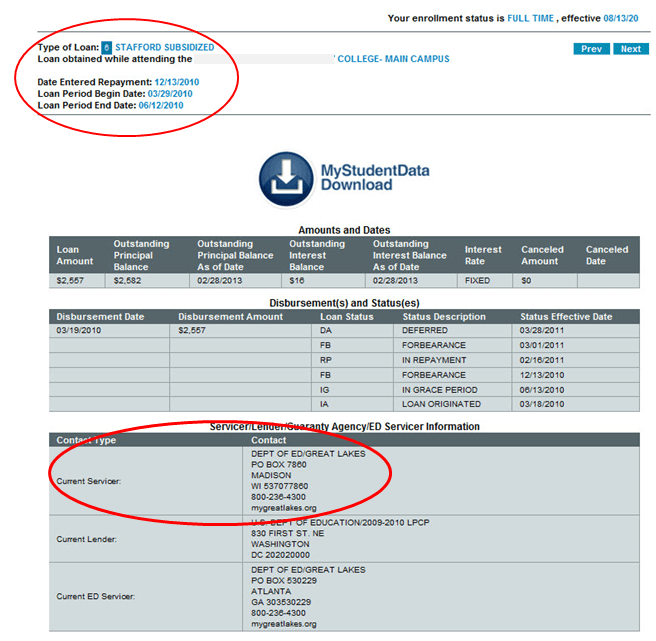The height and width of the screenshot is (641, 656).
Task: Click the DEFERRED status description
Action: pyautogui.click(x=425, y=331)
